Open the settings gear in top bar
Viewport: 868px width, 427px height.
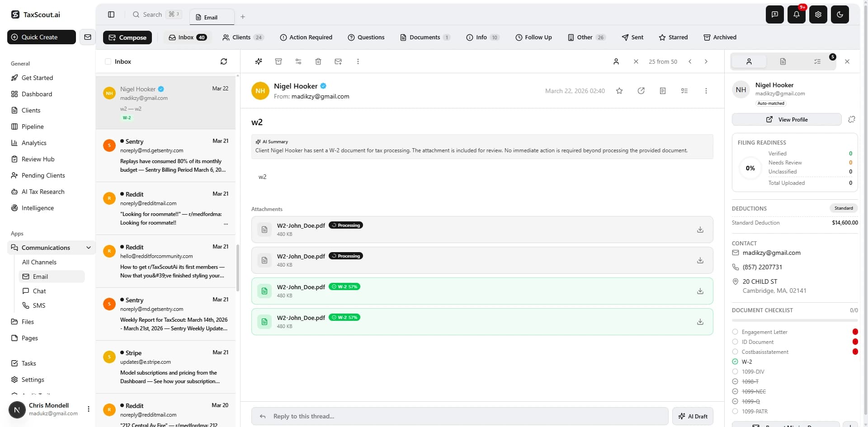coord(818,14)
